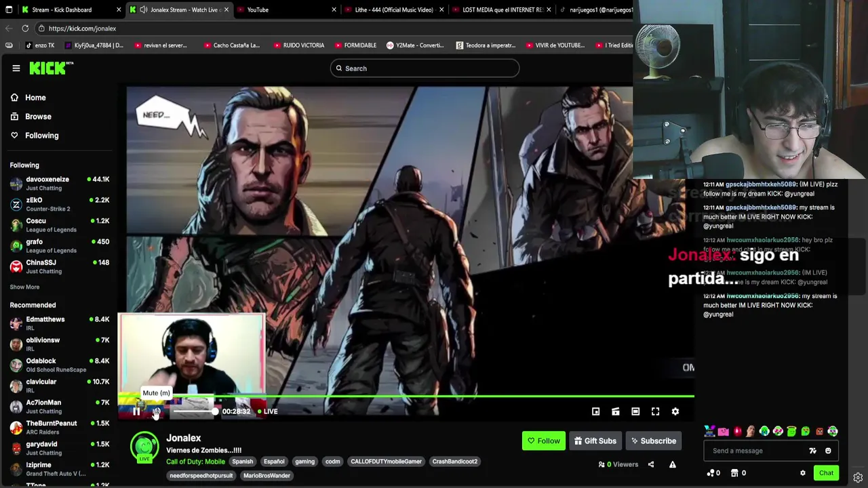Enter fullscreen on the video player
Viewport: 868px width, 488px height.
[x=655, y=411]
